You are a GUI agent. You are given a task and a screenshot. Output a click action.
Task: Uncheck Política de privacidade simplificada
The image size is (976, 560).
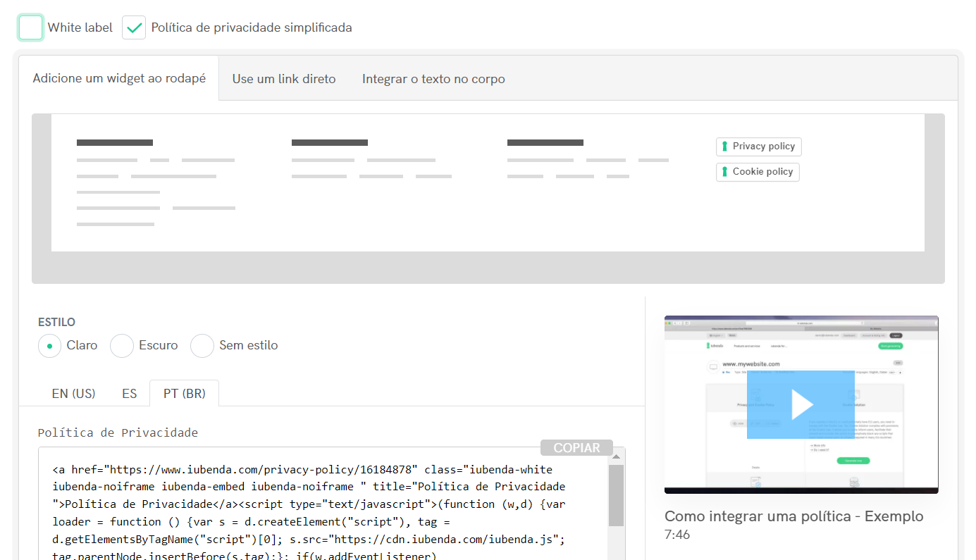(x=134, y=27)
